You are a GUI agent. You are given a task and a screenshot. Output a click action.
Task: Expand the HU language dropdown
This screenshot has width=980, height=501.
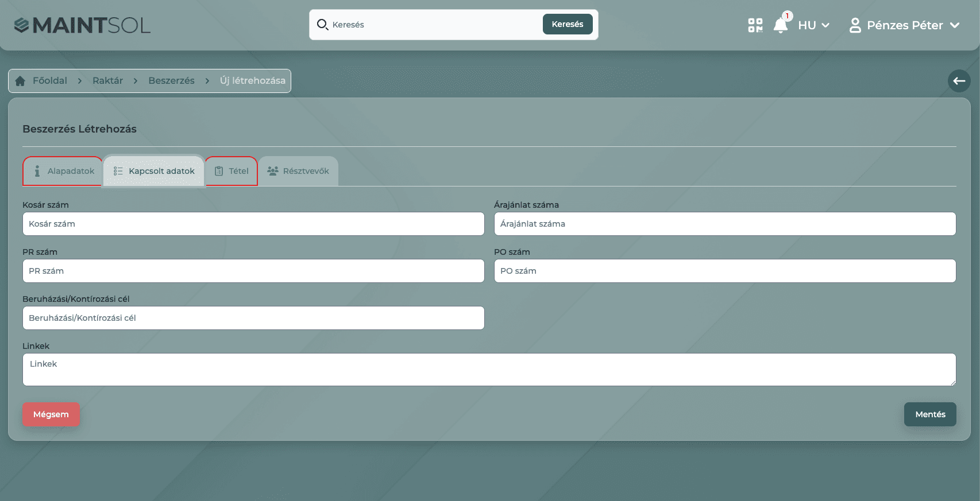tap(813, 25)
